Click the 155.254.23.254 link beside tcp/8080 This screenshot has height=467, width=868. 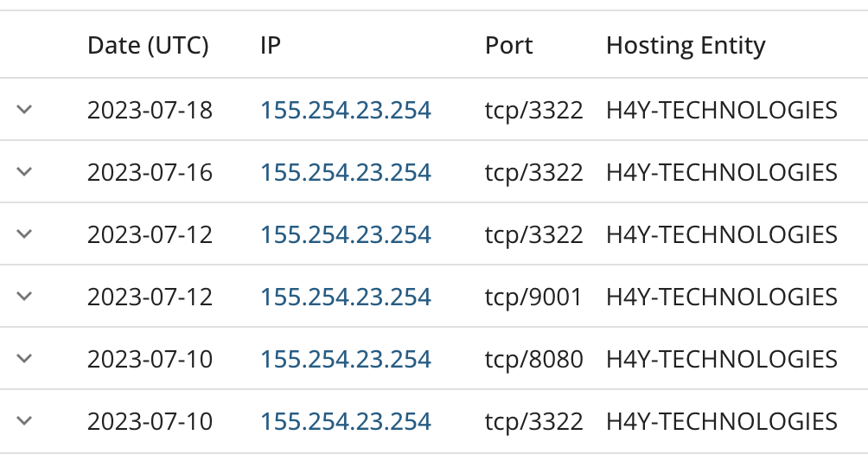point(346,359)
